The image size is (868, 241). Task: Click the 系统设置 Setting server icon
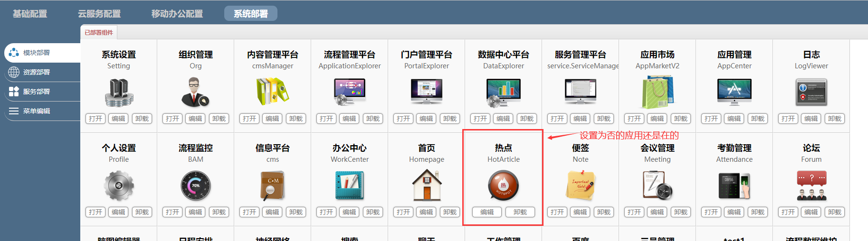pyautogui.click(x=119, y=92)
